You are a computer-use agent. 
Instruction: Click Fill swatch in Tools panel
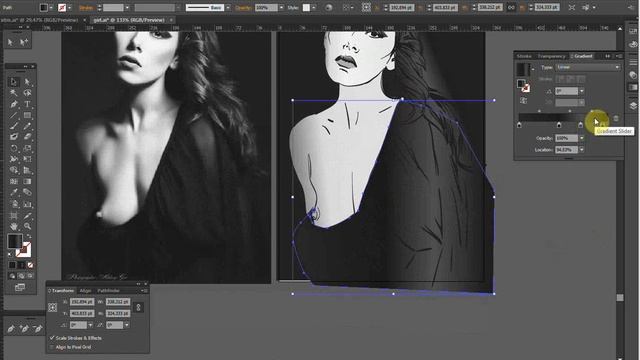coord(15,241)
